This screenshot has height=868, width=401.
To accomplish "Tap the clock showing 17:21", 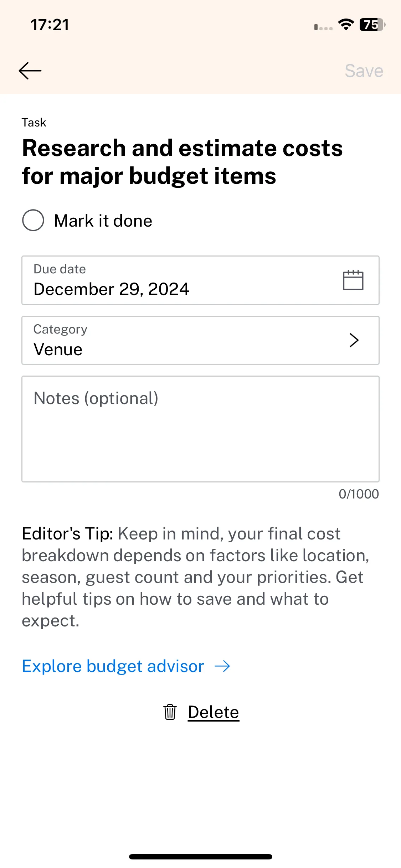I will pyautogui.click(x=50, y=25).
